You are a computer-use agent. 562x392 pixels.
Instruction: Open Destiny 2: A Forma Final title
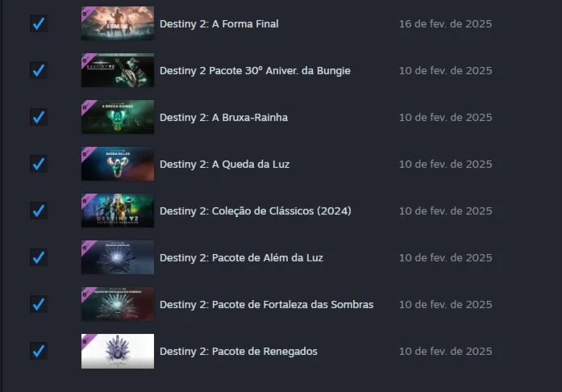point(219,24)
